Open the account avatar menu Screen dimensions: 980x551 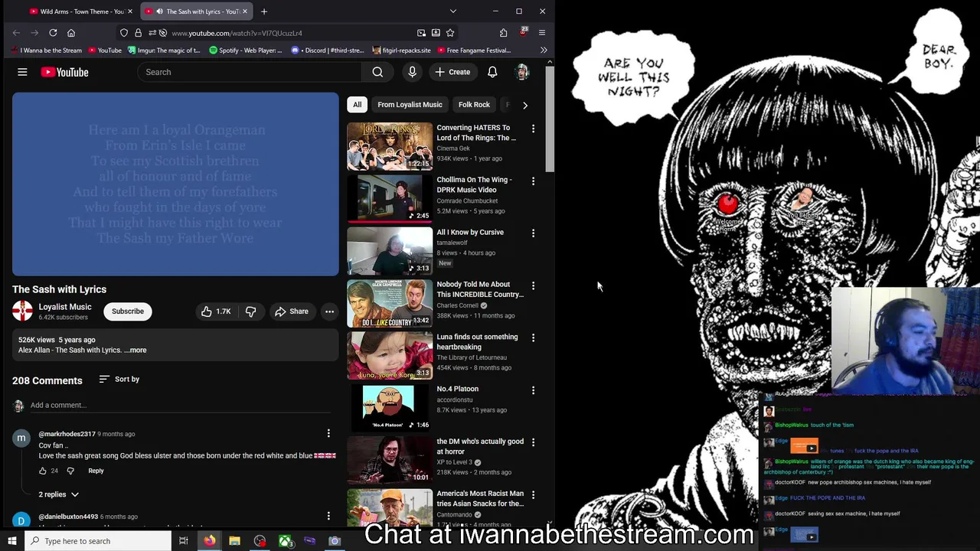coord(521,72)
